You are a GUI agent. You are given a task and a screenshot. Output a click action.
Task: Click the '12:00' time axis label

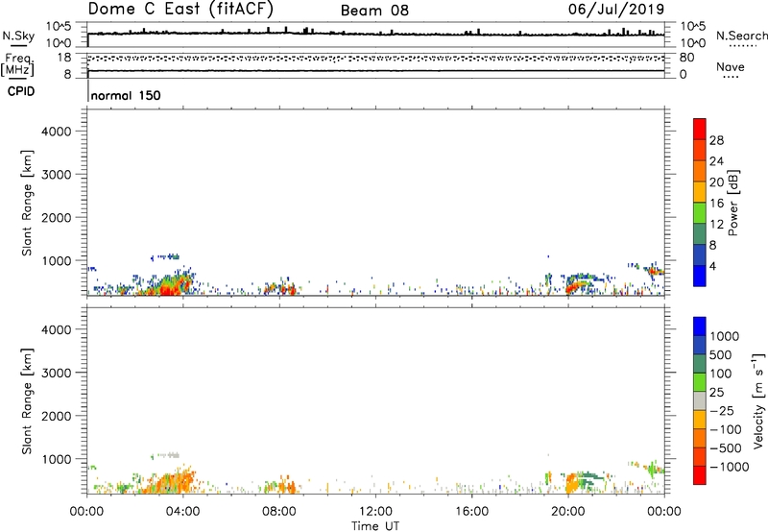tap(375, 512)
